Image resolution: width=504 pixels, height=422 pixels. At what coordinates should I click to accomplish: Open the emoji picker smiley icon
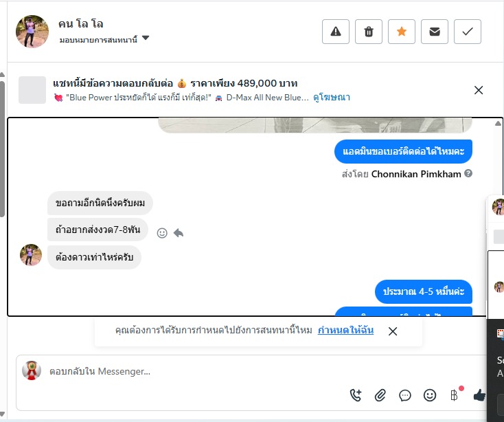(430, 395)
